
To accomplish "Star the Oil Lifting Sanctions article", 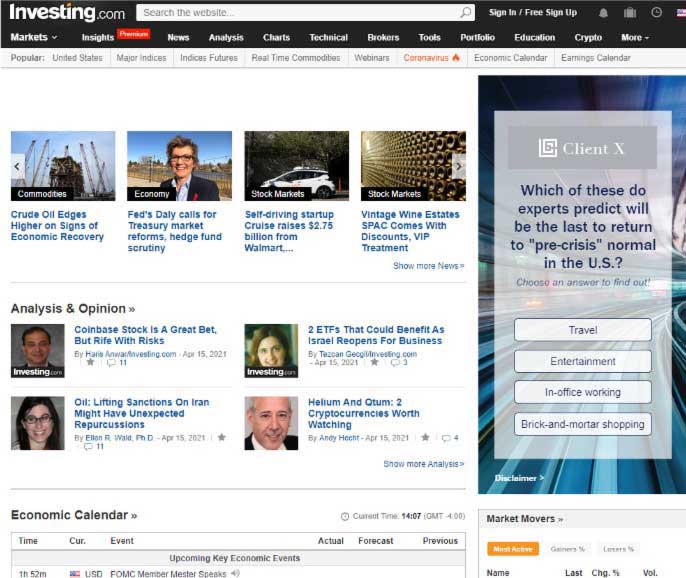I will tap(222, 437).
